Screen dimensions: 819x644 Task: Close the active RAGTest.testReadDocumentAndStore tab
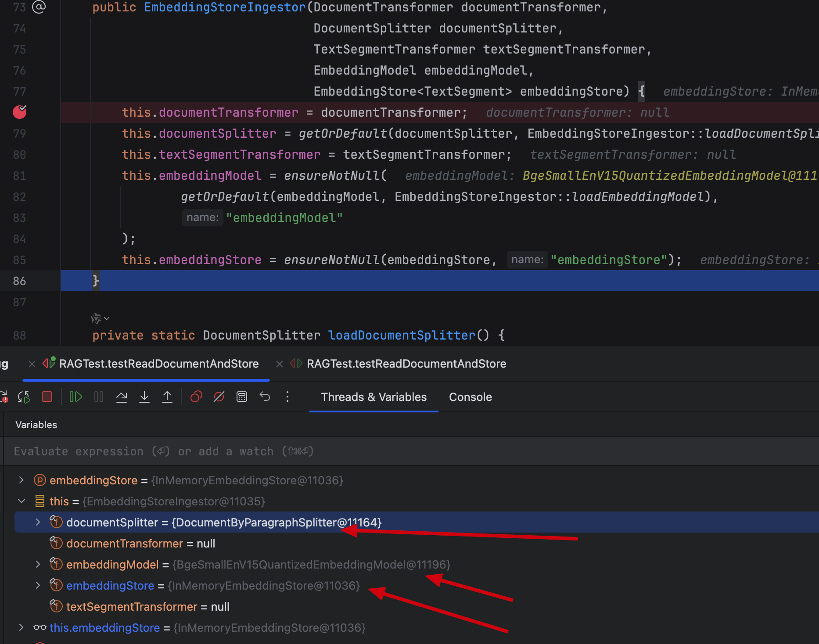point(32,364)
